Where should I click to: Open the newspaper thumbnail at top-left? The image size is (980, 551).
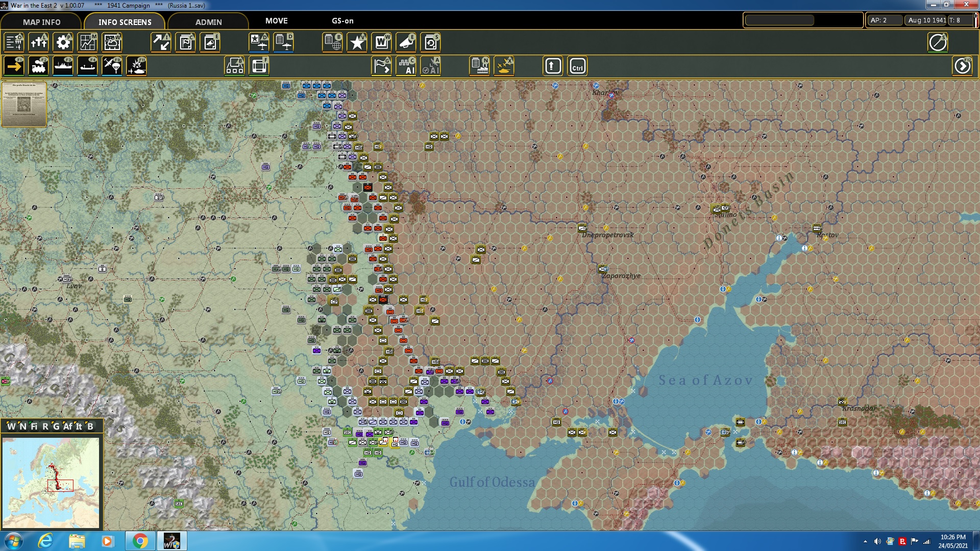[24, 104]
